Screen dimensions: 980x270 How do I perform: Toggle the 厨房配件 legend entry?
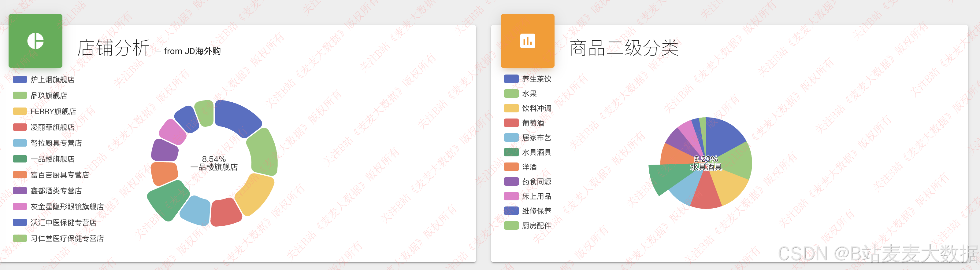(527, 226)
